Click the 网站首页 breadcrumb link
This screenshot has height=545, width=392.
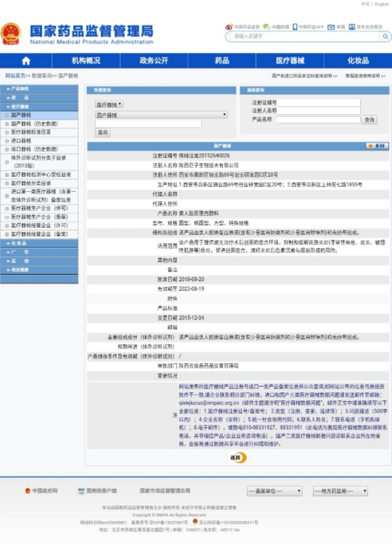pos(15,76)
